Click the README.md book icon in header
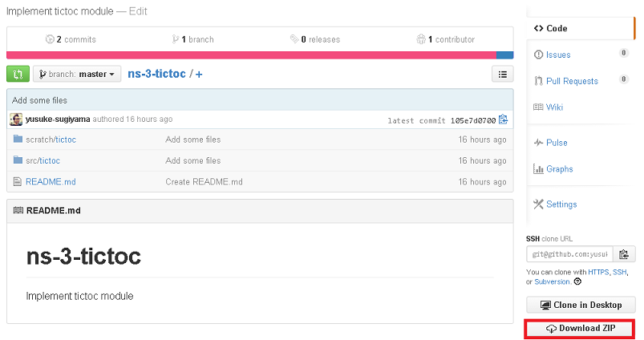644x340 pixels. (18, 211)
